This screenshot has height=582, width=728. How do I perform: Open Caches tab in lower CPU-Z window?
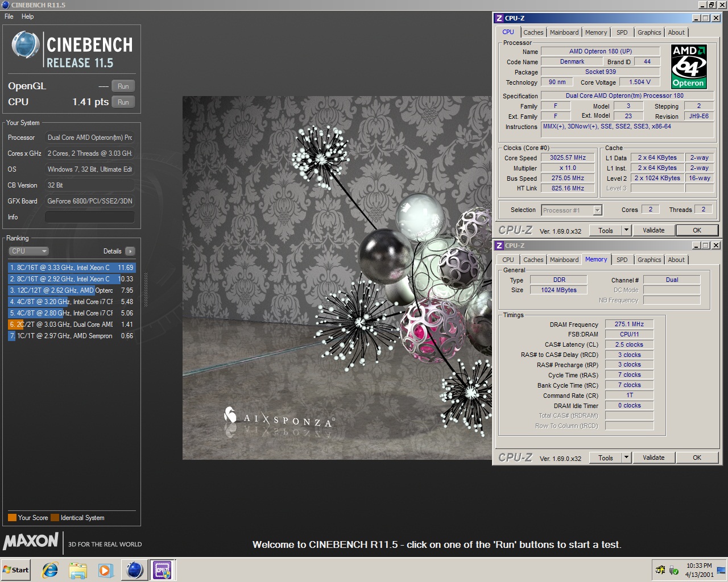pyautogui.click(x=533, y=260)
